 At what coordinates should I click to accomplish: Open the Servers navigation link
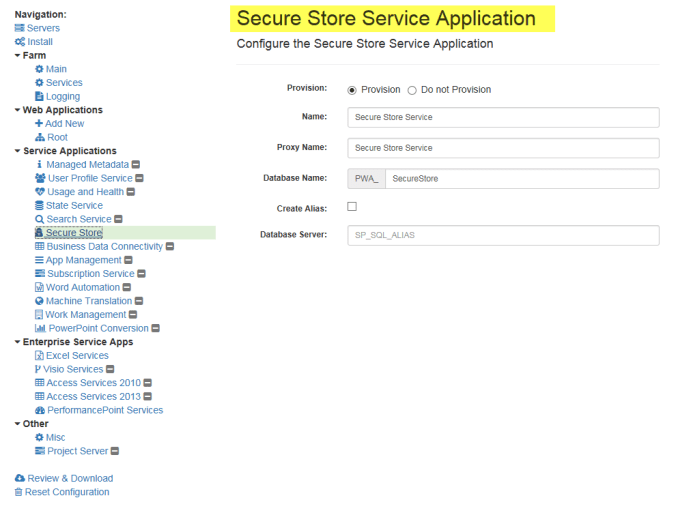[x=43, y=28]
